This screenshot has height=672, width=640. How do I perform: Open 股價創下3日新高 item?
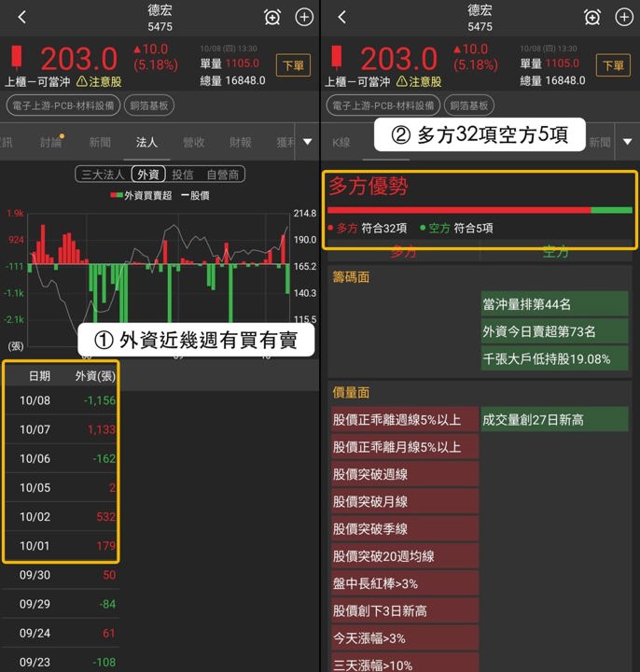405,610
